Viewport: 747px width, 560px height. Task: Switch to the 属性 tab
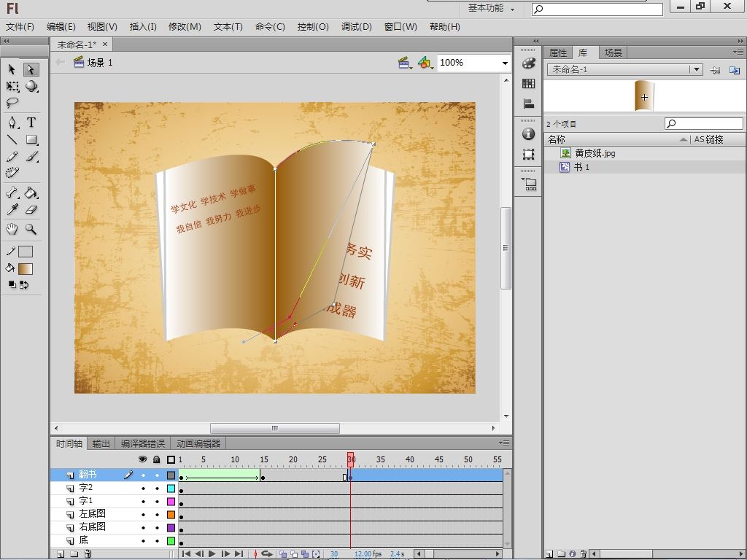pyautogui.click(x=558, y=52)
